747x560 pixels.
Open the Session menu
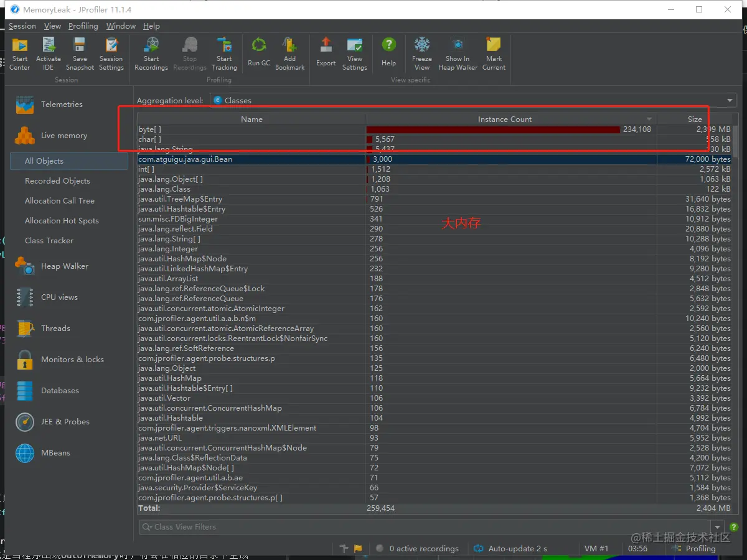(x=22, y=26)
